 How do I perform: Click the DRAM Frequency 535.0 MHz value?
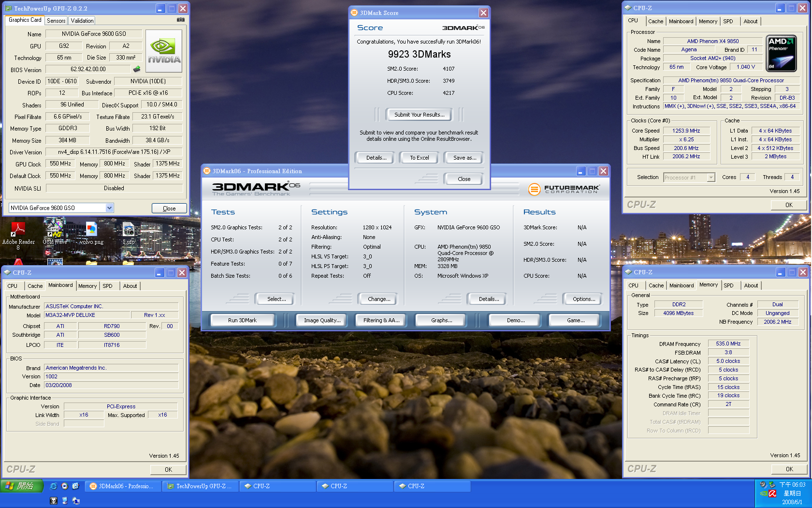pyautogui.click(x=728, y=344)
